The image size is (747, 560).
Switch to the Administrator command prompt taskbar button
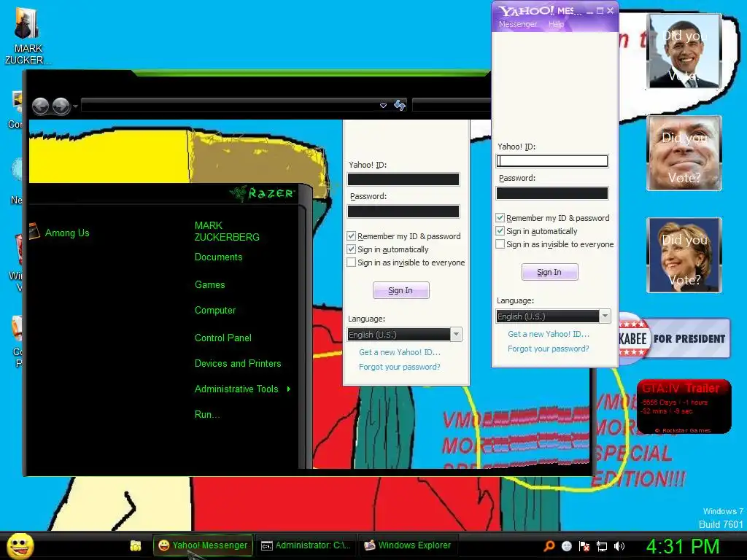tap(306, 545)
